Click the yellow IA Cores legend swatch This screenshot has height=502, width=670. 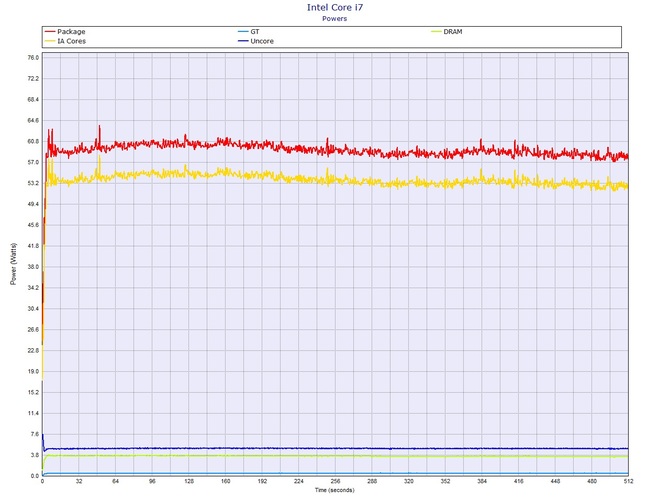pos(50,41)
